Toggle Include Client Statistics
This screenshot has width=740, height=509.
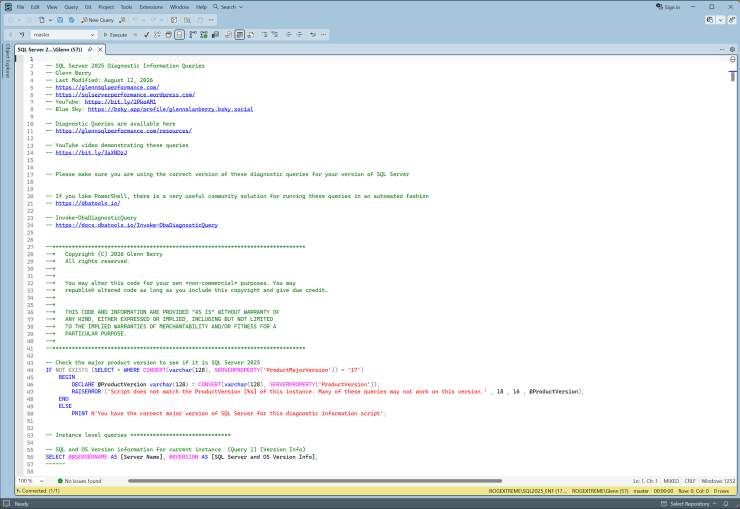tap(215, 34)
